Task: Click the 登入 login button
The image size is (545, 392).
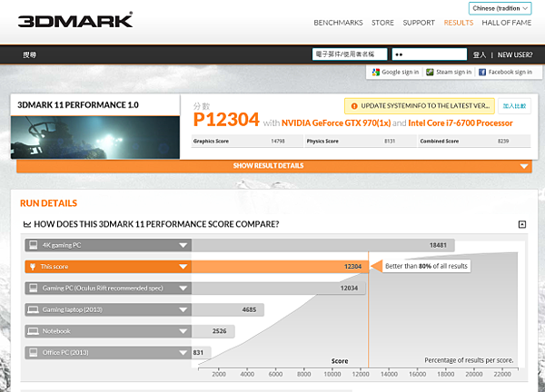Action: pos(480,54)
